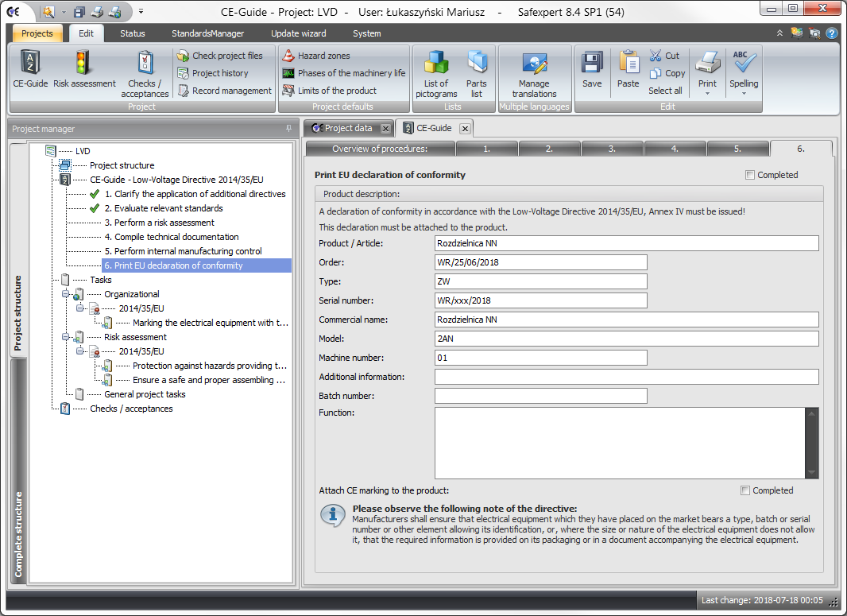Click Check project files
Image resolution: width=847 pixels, height=616 pixels.
[x=226, y=56]
